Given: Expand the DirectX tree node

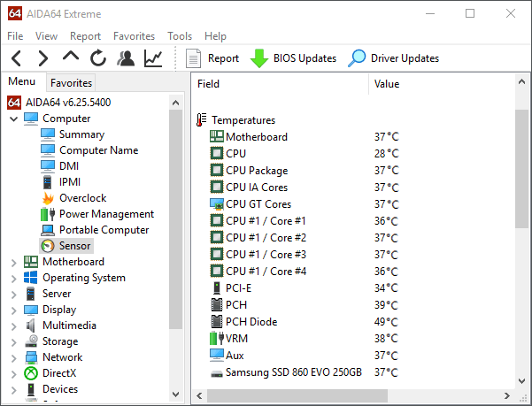Looking at the screenshot, I should tap(13, 374).
